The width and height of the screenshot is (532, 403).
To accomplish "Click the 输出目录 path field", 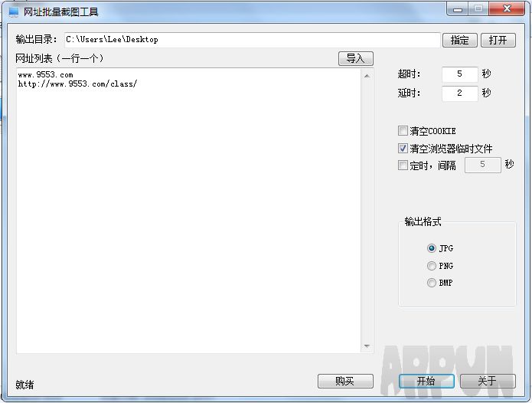I will pos(252,40).
